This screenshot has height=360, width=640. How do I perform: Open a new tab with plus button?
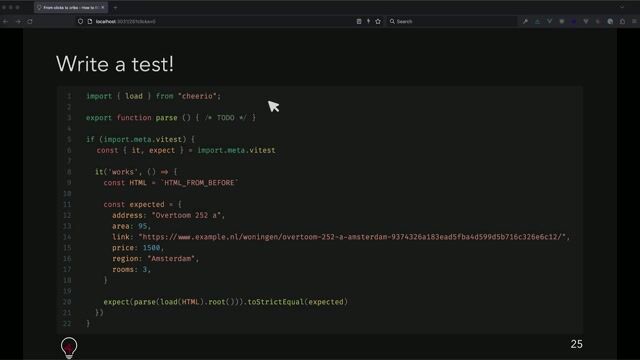[116, 7]
